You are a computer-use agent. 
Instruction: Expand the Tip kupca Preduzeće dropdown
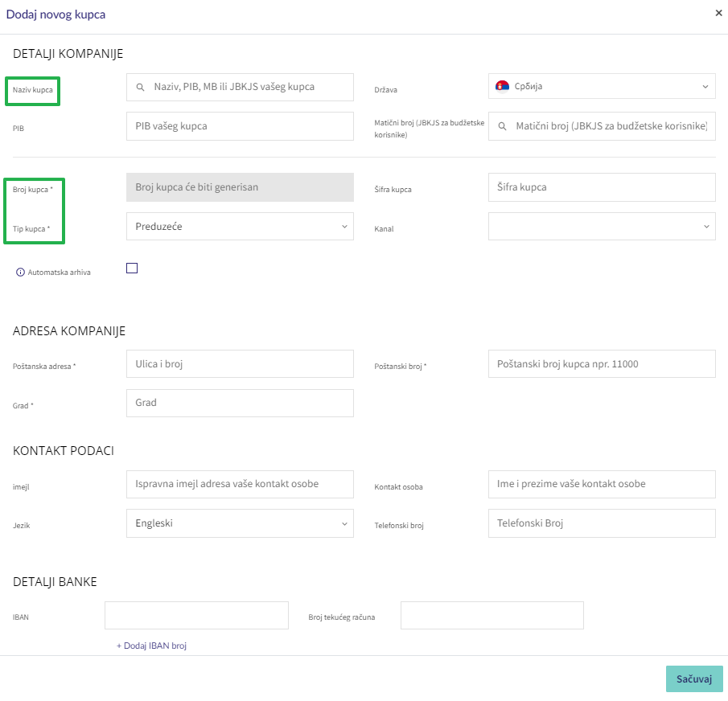(240, 227)
